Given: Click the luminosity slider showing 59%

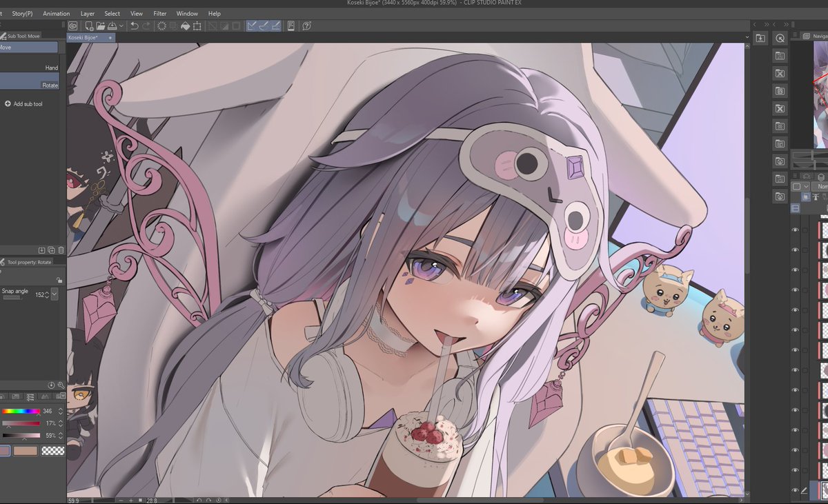Looking at the screenshot, I should pos(21,436).
